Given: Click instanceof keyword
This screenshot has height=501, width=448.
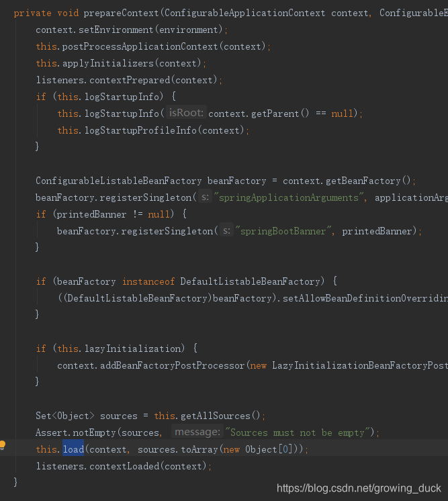Looking at the screenshot, I should (x=148, y=281).
